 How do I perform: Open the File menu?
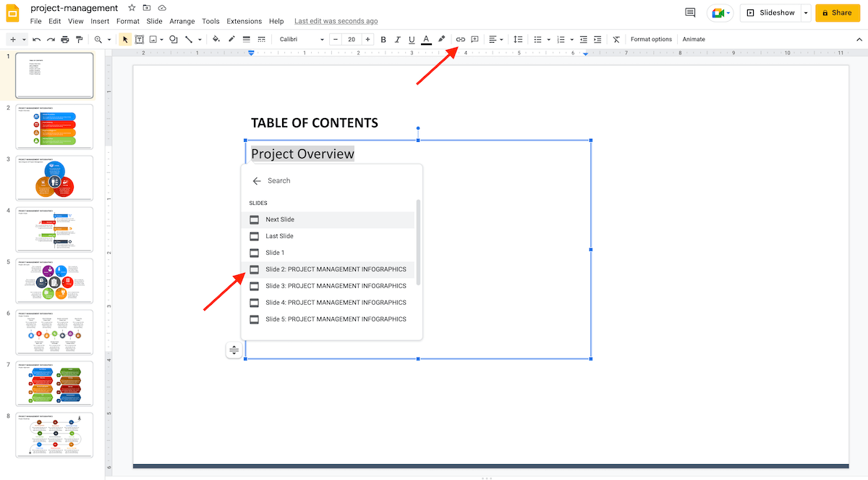tap(35, 22)
